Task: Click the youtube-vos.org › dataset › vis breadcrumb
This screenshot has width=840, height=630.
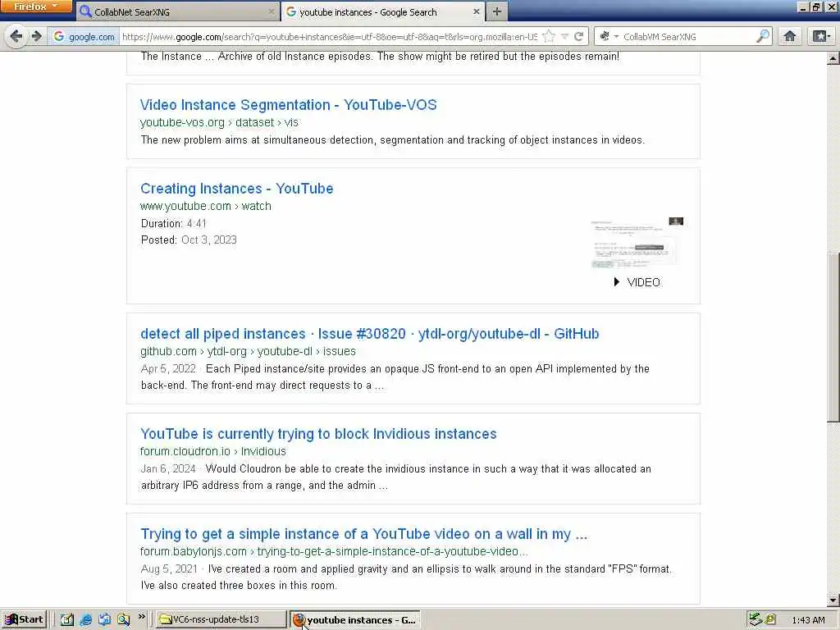Action: tap(219, 123)
